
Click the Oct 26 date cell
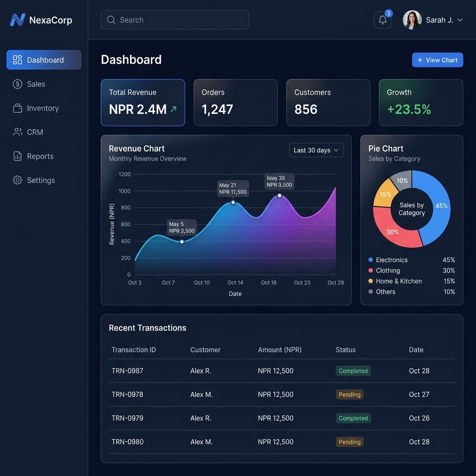[419, 418]
